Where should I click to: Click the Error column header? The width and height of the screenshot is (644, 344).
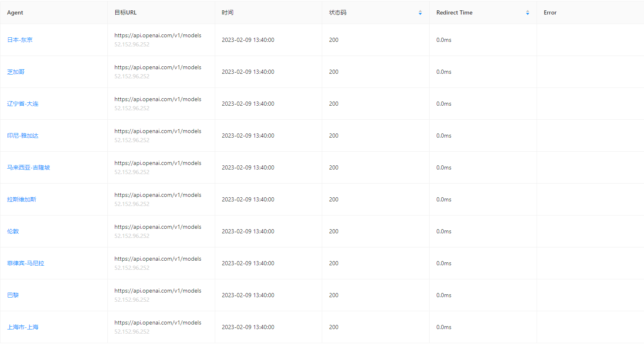point(550,12)
